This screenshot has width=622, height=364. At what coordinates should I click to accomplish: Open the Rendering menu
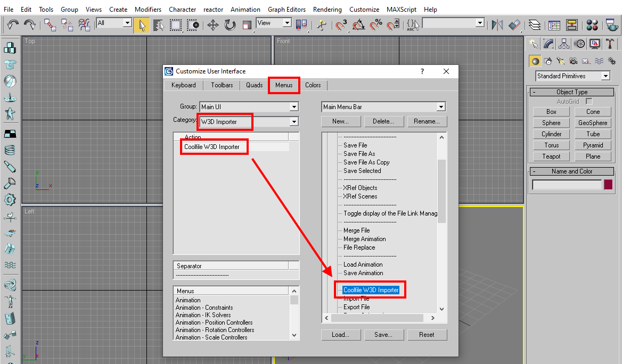327,9
